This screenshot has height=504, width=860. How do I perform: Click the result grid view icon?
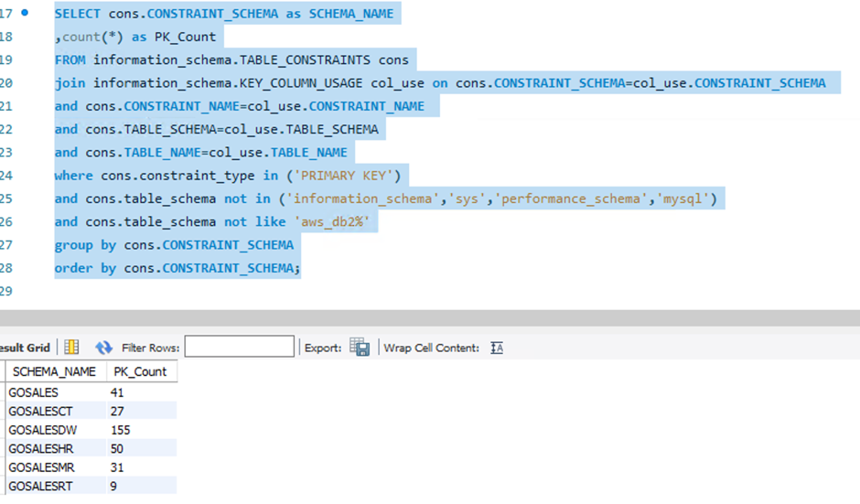click(71, 348)
